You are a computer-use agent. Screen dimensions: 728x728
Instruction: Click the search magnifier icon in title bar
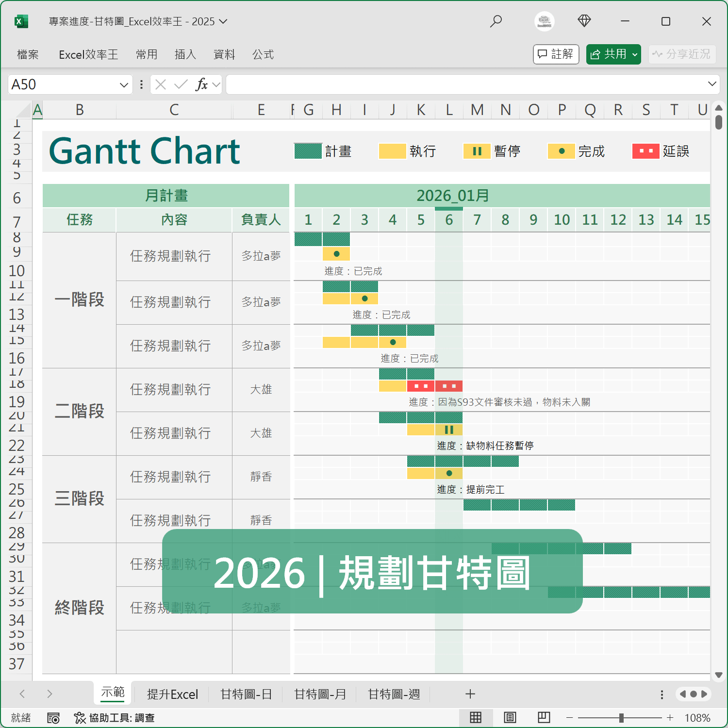(496, 21)
